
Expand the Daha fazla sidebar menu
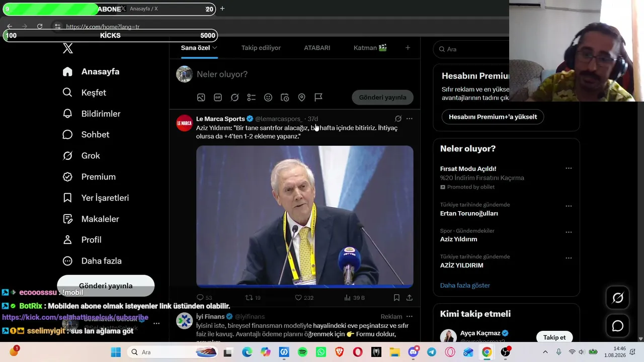coord(93,261)
